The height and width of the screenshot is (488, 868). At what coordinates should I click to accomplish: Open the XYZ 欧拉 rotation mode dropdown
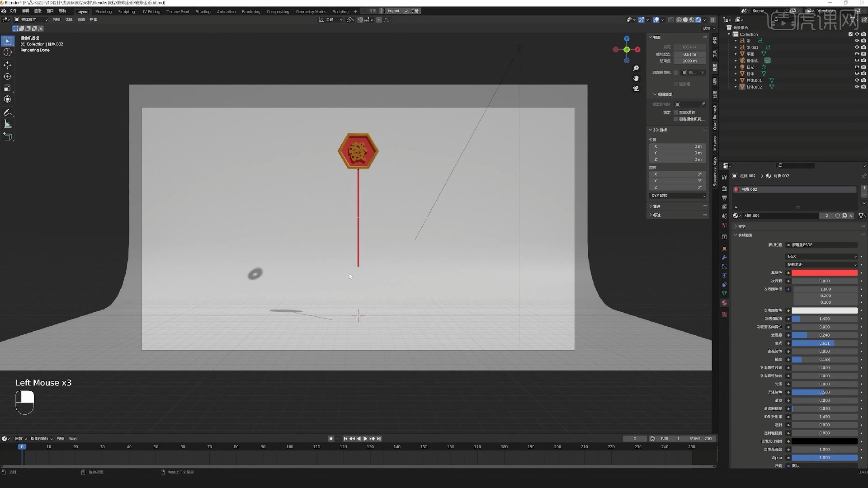coord(677,196)
